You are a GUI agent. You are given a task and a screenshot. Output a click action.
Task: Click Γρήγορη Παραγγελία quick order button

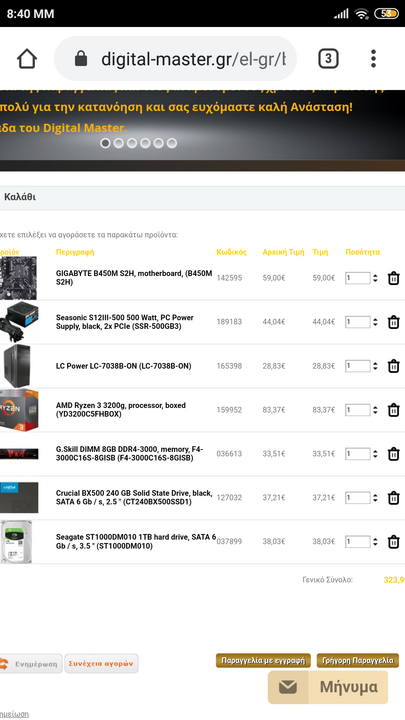358,661
